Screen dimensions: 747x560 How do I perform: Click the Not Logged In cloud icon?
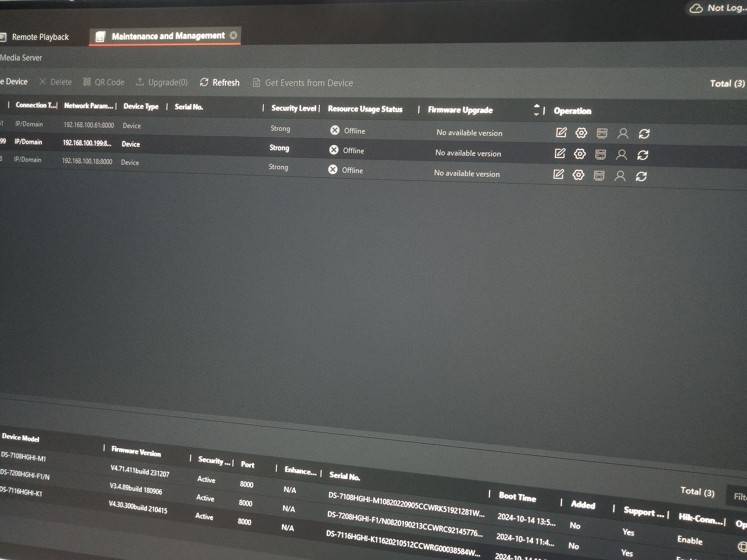point(696,8)
